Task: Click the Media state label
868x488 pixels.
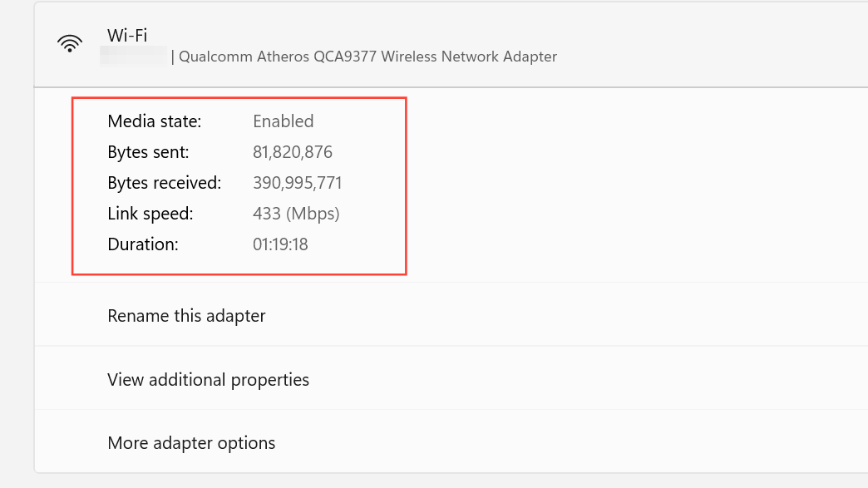Action: (155, 121)
